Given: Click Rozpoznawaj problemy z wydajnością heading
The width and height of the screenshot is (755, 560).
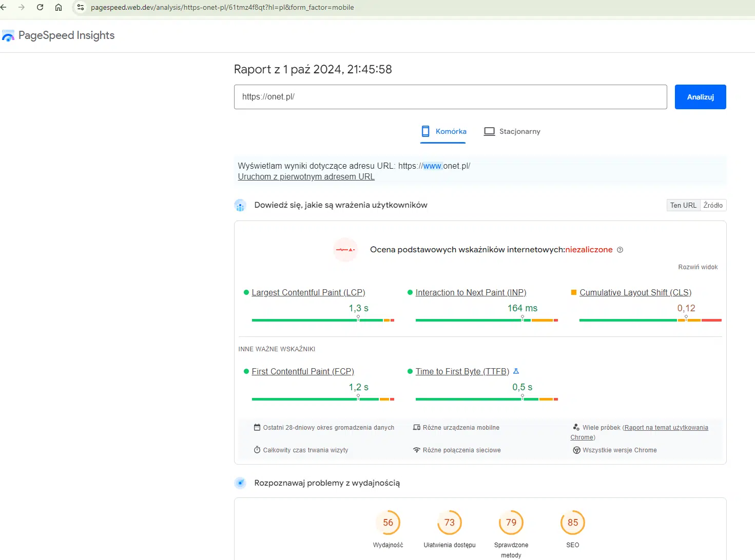Looking at the screenshot, I should [327, 483].
